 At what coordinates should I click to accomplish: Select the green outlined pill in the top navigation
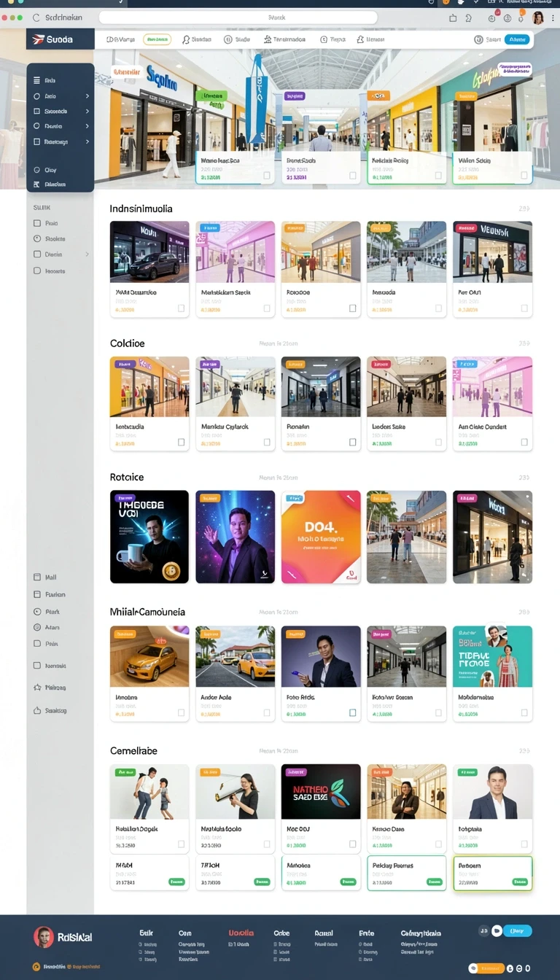pos(157,39)
